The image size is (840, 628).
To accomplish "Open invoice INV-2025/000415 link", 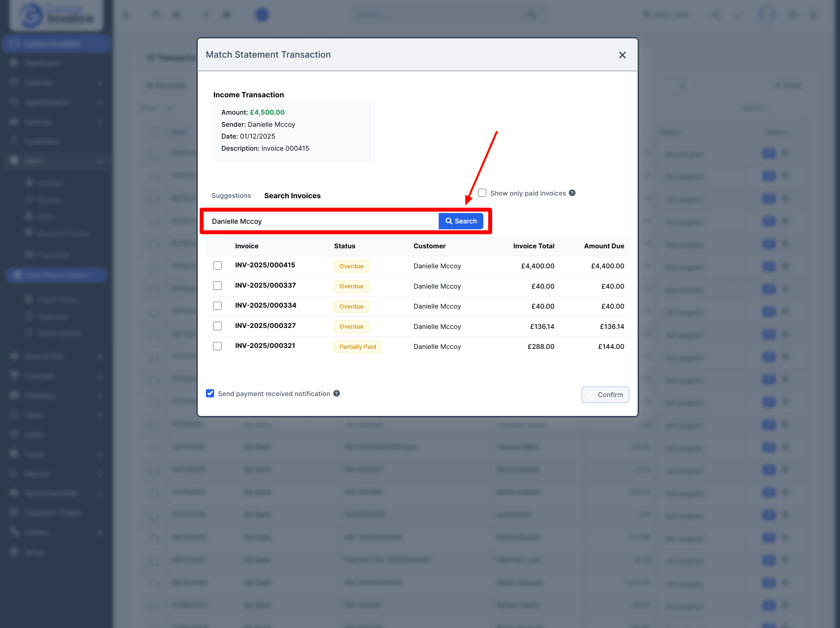I will pyautogui.click(x=265, y=265).
